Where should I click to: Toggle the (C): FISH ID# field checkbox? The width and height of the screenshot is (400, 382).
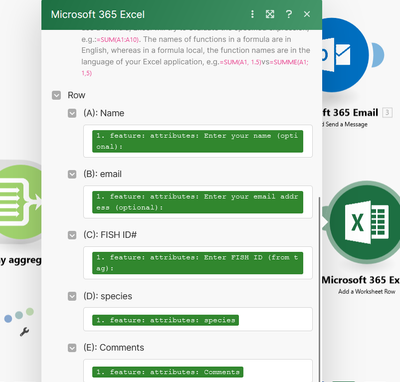(72, 235)
